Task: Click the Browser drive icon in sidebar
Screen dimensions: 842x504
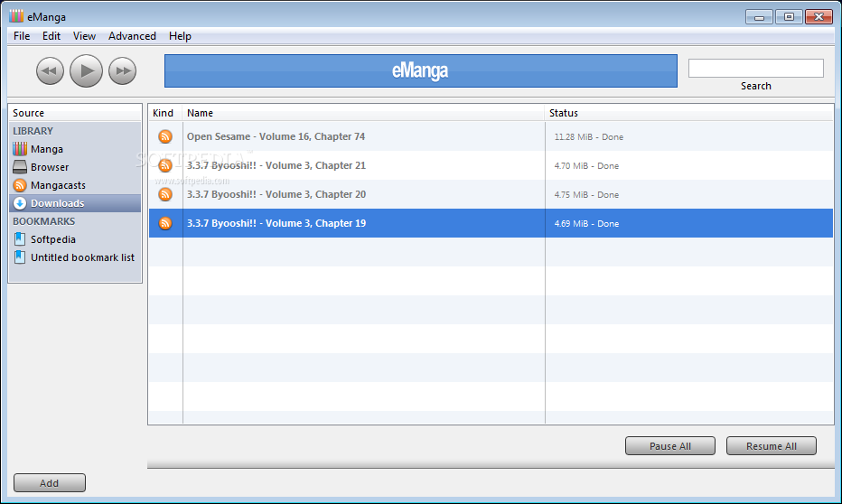Action: (x=20, y=167)
